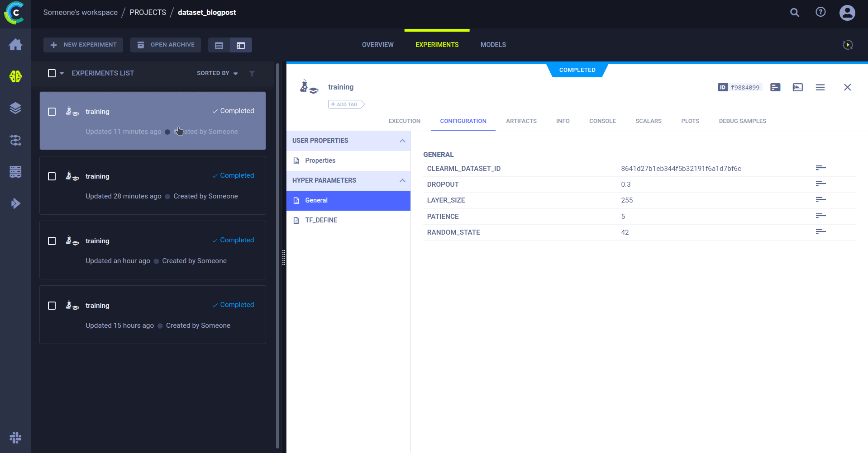The image size is (868, 453).
Task: Close the experiment details panel
Action: coord(848,87)
